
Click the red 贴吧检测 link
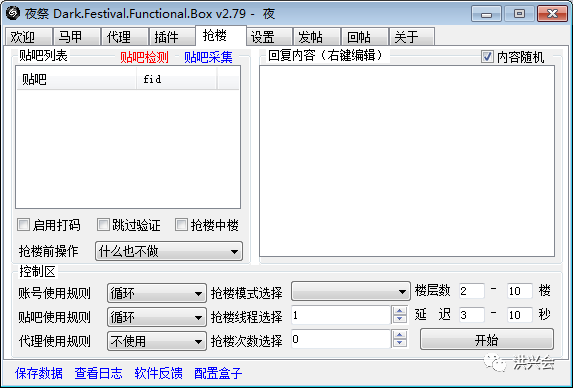point(144,57)
